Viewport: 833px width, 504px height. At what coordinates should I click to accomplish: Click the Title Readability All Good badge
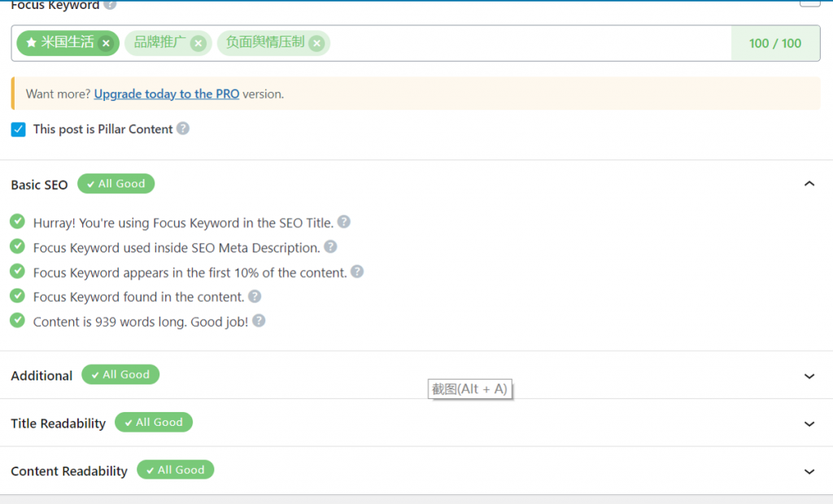(x=154, y=422)
